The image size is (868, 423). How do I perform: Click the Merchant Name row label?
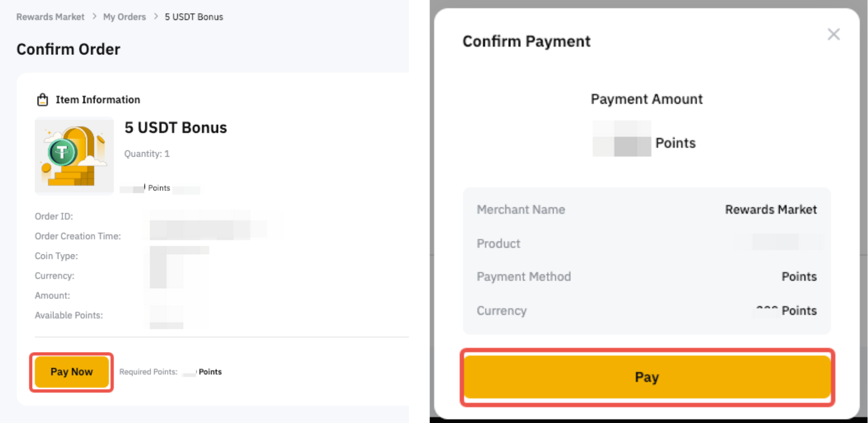[x=521, y=210]
